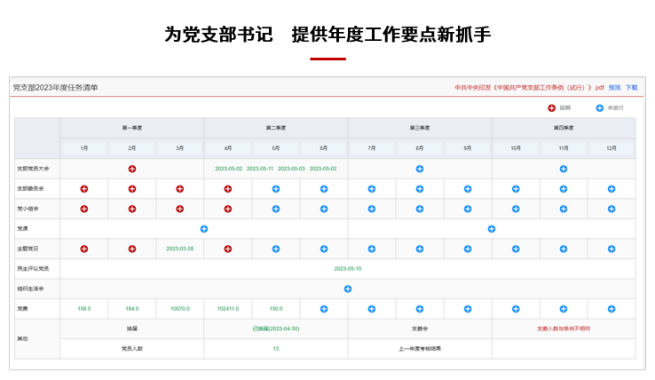Add 支部委员会 record for 12月
655x380 pixels.
pos(612,189)
